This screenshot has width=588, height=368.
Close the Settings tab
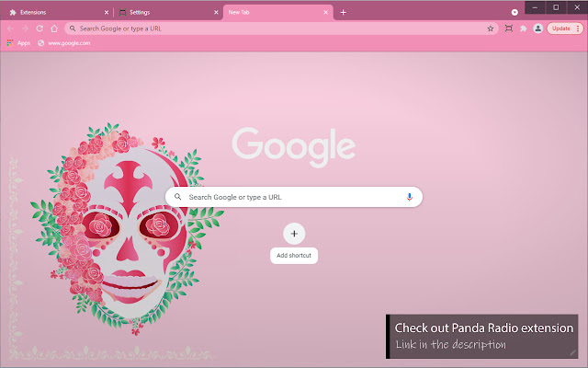tap(216, 12)
